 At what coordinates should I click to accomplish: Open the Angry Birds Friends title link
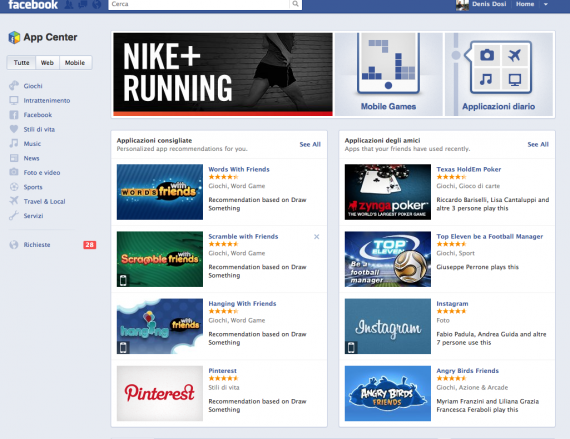pos(467,371)
